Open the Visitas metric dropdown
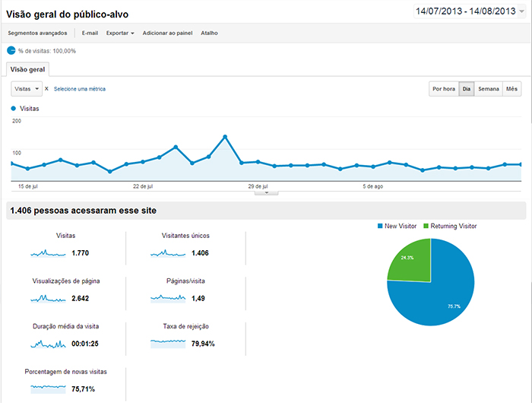Image resolution: width=532 pixels, height=403 pixels. pyautogui.click(x=27, y=89)
